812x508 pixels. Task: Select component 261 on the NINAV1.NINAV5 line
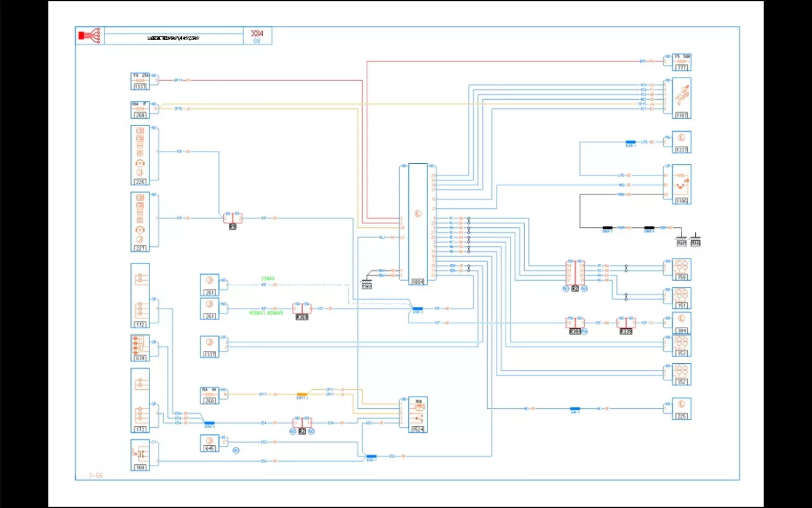[x=210, y=308]
